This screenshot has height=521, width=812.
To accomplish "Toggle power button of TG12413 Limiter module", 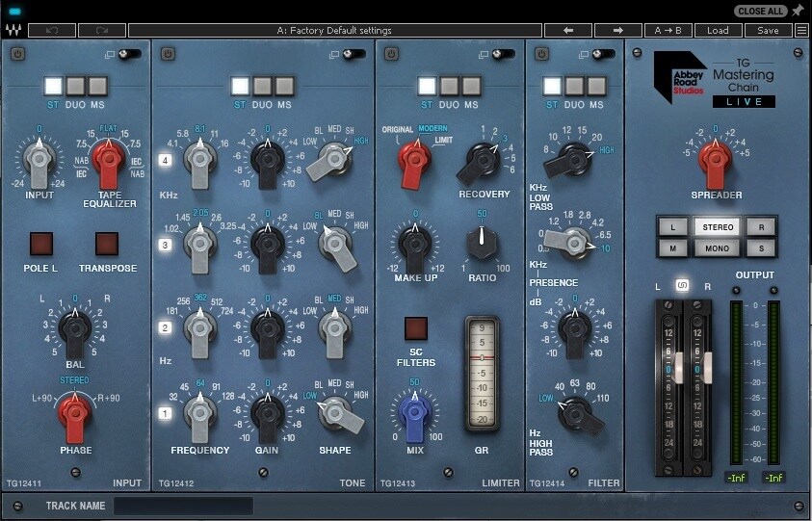I will (x=391, y=54).
